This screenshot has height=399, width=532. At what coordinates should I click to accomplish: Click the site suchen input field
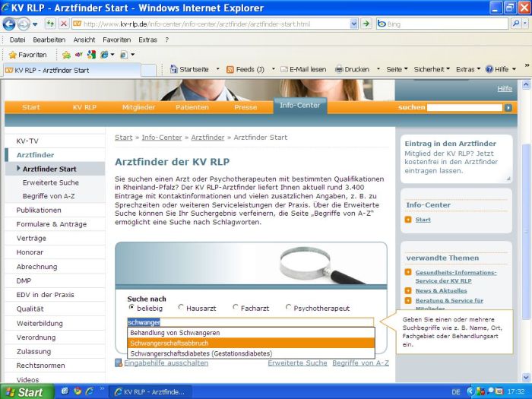[464, 108]
